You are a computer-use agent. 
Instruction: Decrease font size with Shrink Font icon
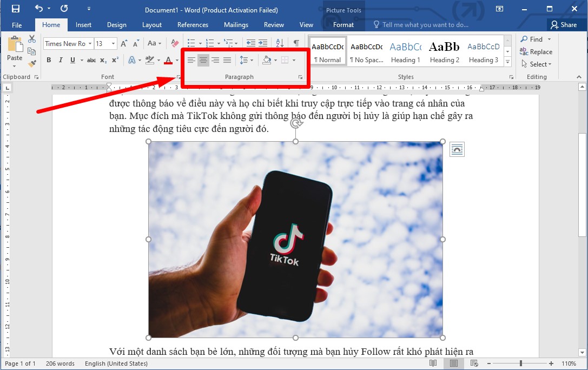[136, 43]
